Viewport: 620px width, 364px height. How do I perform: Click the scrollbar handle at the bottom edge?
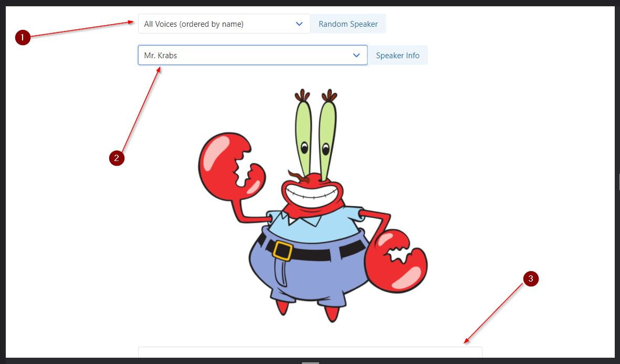pyautogui.click(x=310, y=362)
